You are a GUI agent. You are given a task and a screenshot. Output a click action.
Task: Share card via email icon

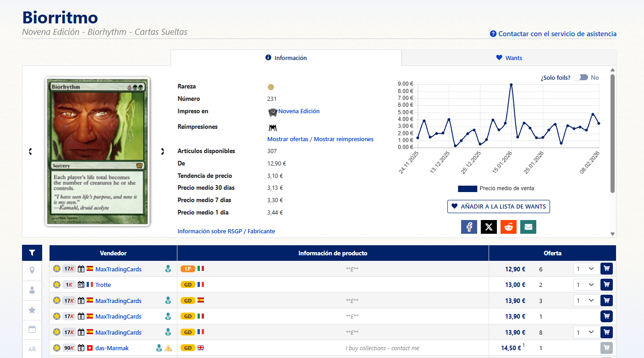[x=528, y=227]
